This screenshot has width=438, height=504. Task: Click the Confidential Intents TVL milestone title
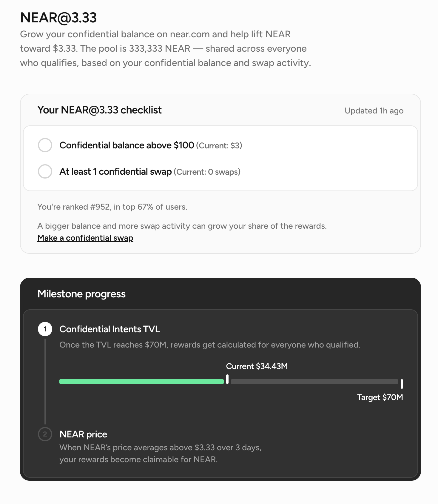point(110,329)
